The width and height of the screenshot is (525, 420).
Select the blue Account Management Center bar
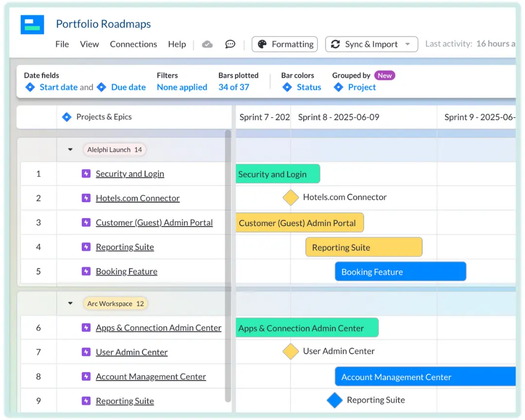click(425, 377)
